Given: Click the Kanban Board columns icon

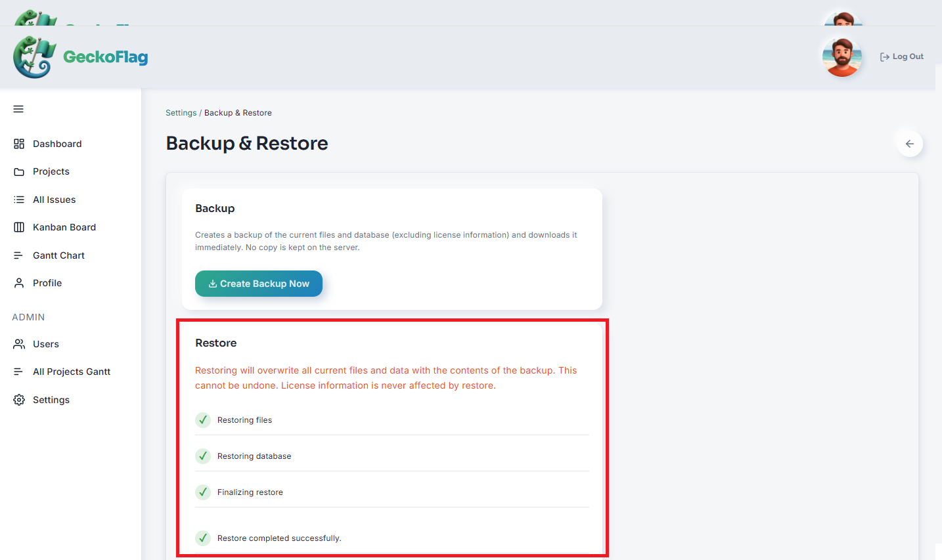Looking at the screenshot, I should (x=19, y=227).
